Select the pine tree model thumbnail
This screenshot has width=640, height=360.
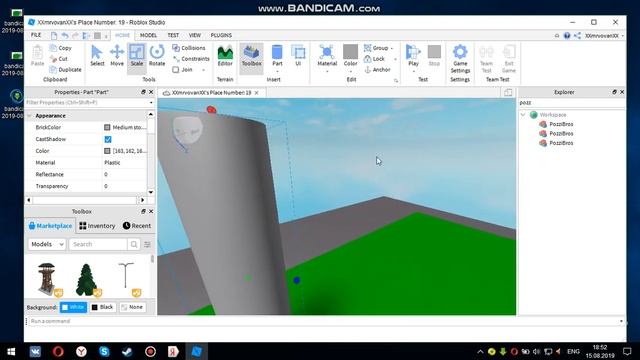coord(87,280)
